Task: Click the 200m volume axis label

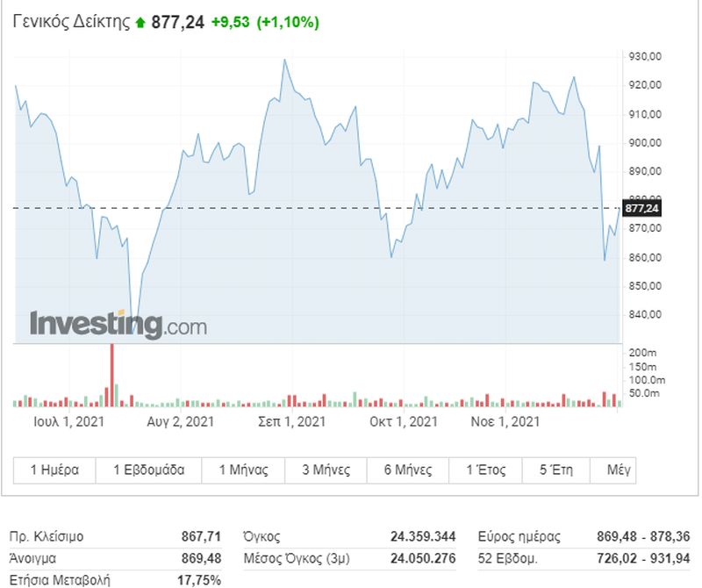Action: point(643,353)
